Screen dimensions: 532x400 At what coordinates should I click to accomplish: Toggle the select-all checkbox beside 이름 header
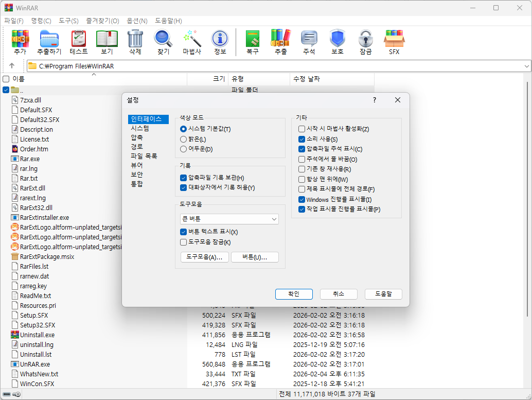(6, 79)
